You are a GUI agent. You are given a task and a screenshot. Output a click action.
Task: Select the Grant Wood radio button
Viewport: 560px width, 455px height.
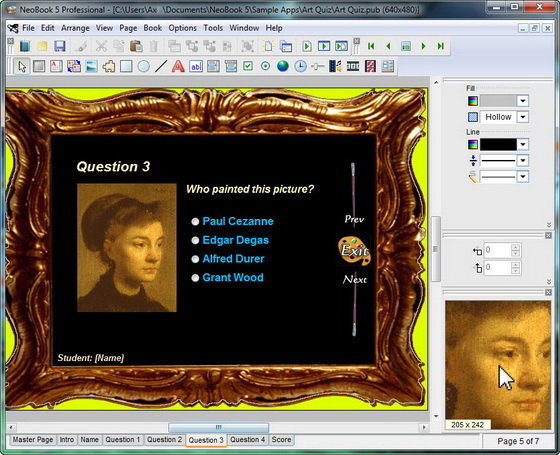coord(195,278)
